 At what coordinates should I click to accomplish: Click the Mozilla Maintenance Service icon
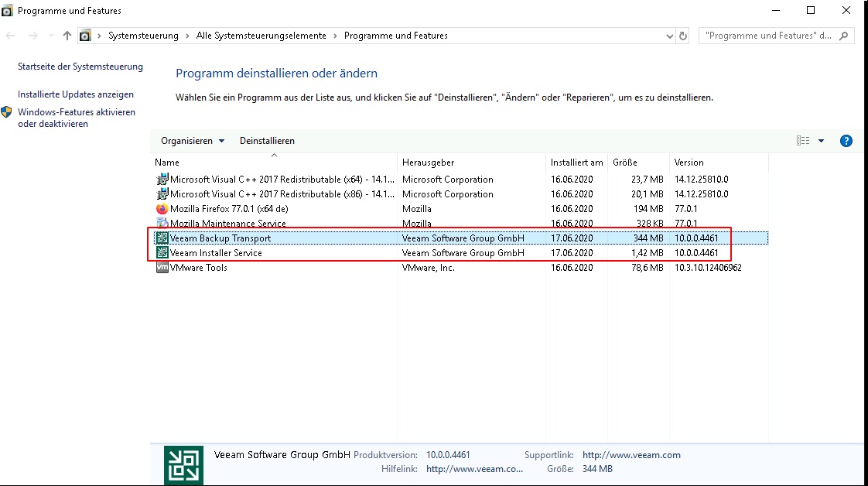[x=162, y=223]
